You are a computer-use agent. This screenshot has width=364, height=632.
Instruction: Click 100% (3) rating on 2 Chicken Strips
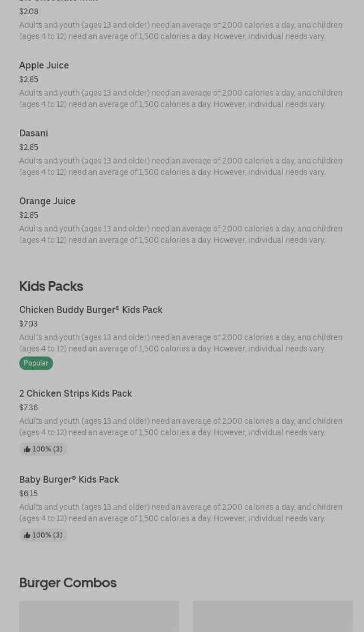47,449
